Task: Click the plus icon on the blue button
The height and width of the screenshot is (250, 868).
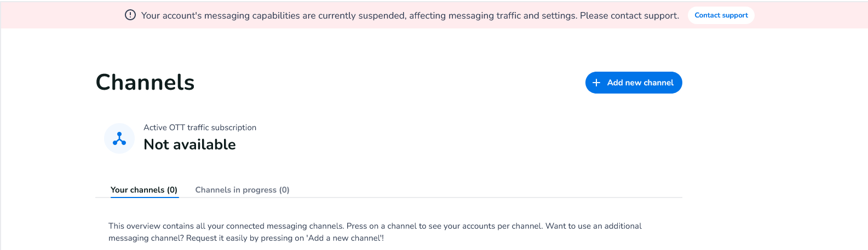Action: point(596,83)
